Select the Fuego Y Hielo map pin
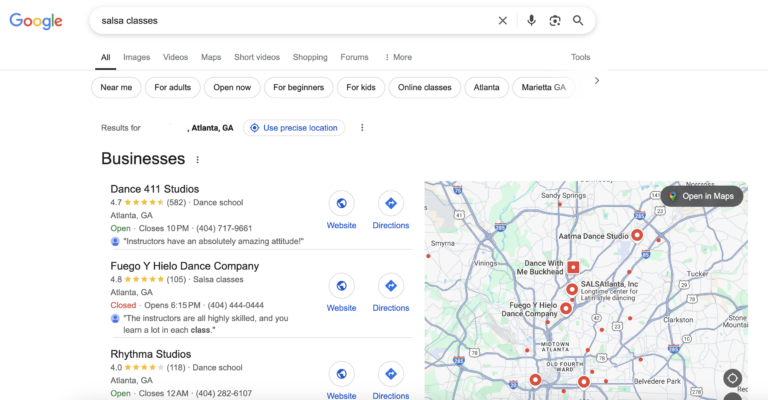The height and width of the screenshot is (400, 768). (x=566, y=308)
